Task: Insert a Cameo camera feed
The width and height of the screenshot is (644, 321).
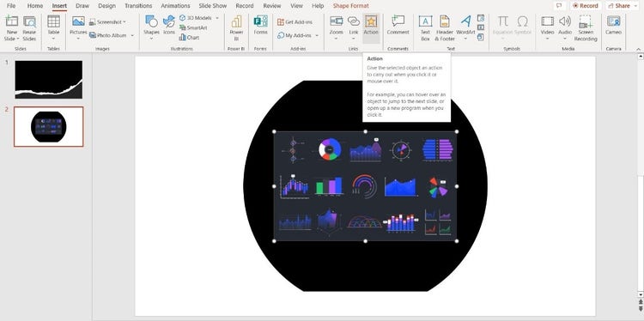Action: 614,25
